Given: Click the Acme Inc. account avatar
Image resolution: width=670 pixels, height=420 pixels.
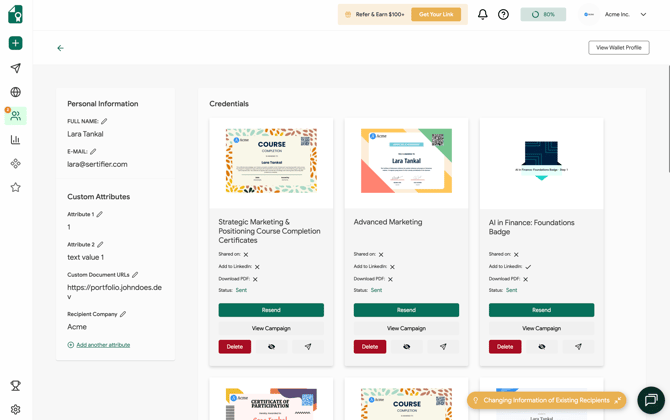Looking at the screenshot, I should coord(589,15).
